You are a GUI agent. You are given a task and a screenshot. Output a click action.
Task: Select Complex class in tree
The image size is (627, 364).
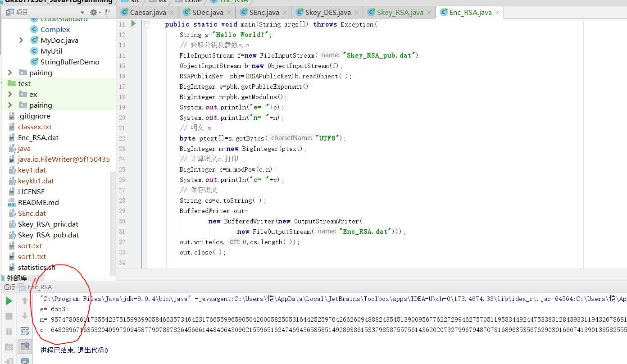(x=55, y=29)
